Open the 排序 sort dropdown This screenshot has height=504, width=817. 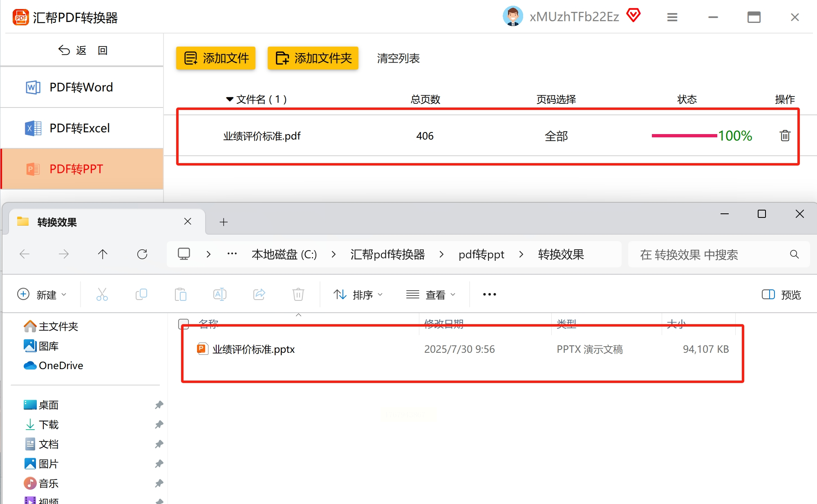tap(358, 295)
